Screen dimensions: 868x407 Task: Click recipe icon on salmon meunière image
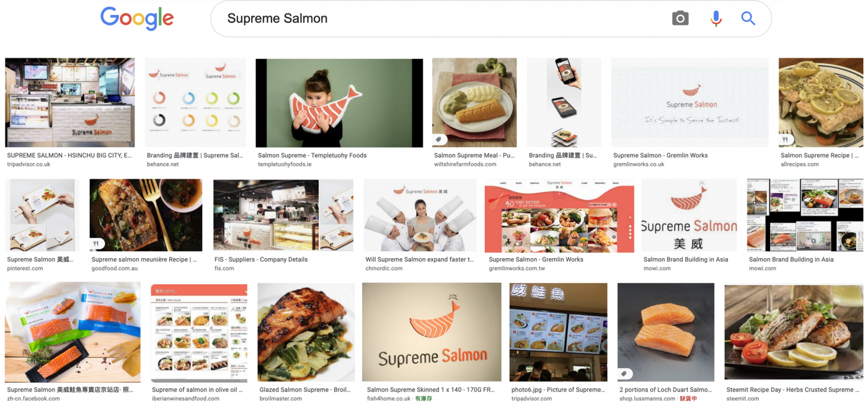coord(96,244)
